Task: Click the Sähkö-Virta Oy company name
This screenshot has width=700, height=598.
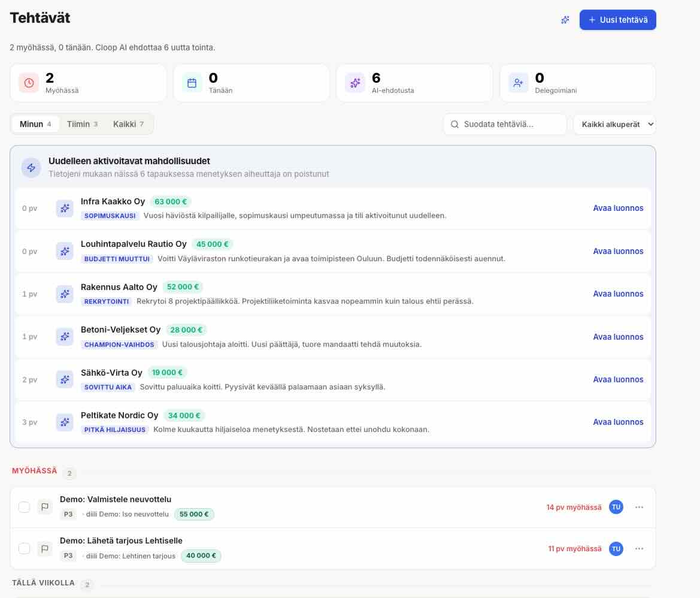Action: pyautogui.click(x=111, y=373)
